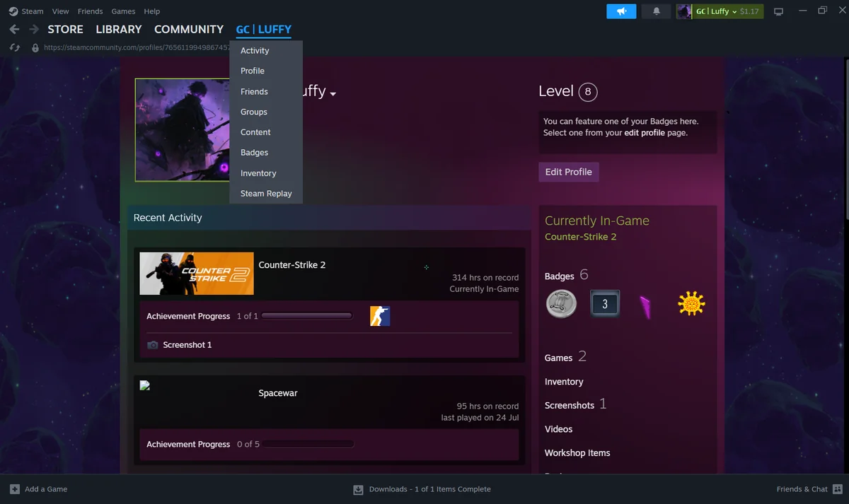Click the profile URL address field
The width and height of the screenshot is (849, 504).
point(137,47)
